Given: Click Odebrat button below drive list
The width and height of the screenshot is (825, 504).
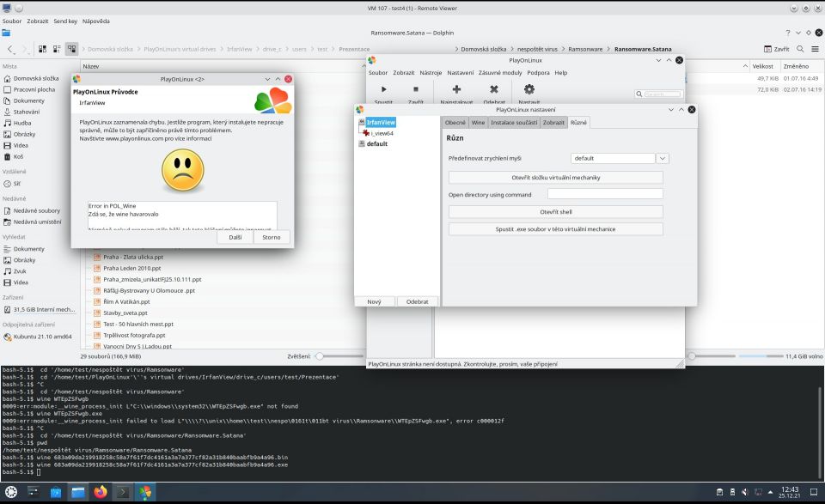Looking at the screenshot, I should pyautogui.click(x=418, y=301).
